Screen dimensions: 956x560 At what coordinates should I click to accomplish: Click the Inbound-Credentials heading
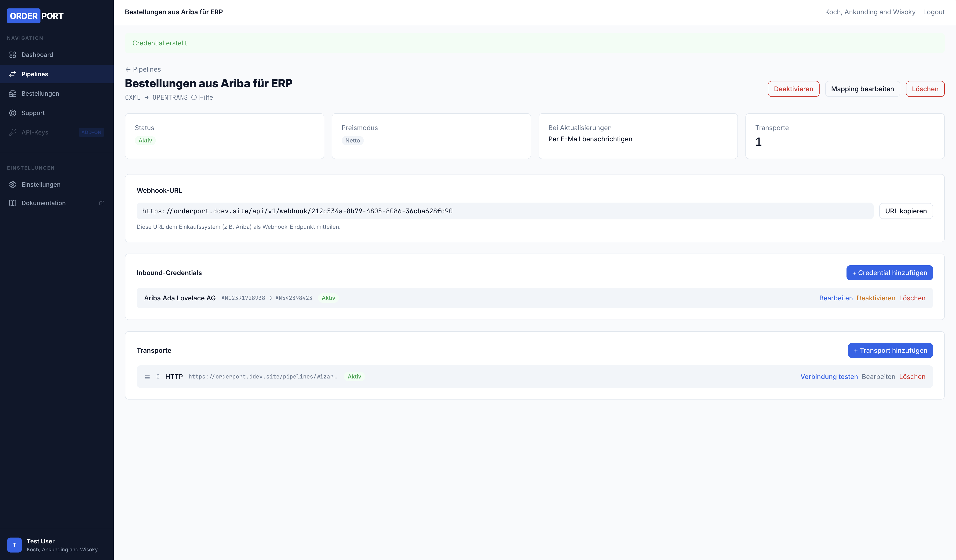tap(169, 273)
